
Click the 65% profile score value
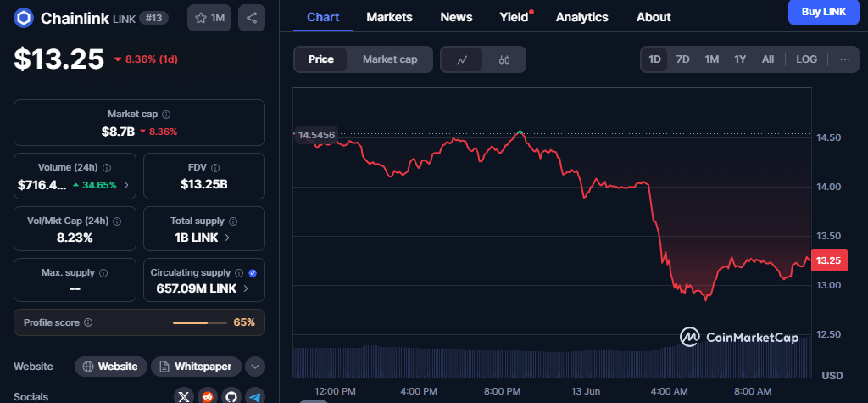click(x=244, y=322)
